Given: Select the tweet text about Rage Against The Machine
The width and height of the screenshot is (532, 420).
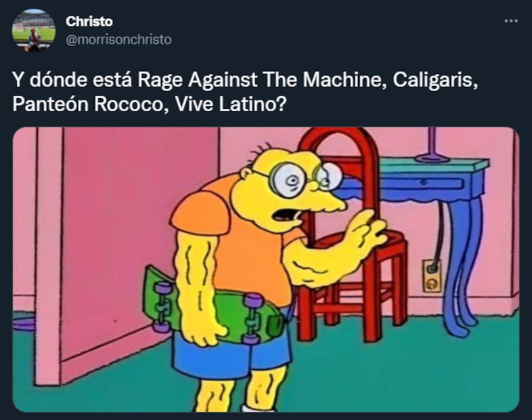Looking at the screenshot, I should point(245,91).
